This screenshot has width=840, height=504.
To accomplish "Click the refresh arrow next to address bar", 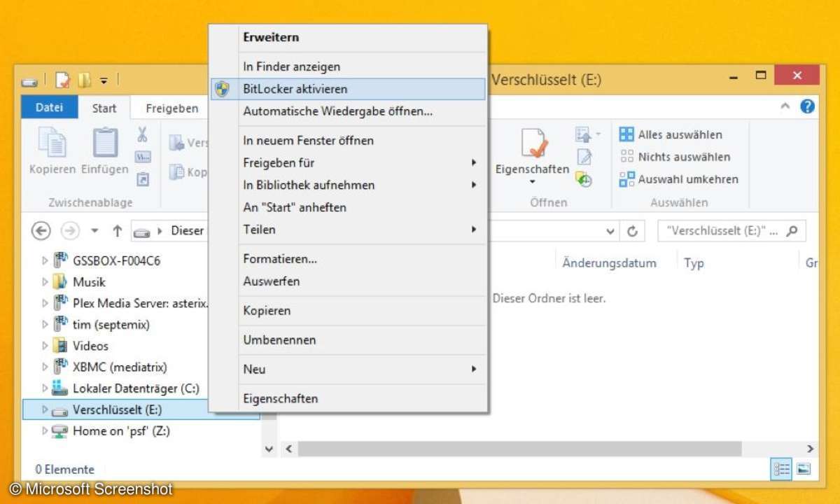I will (633, 231).
